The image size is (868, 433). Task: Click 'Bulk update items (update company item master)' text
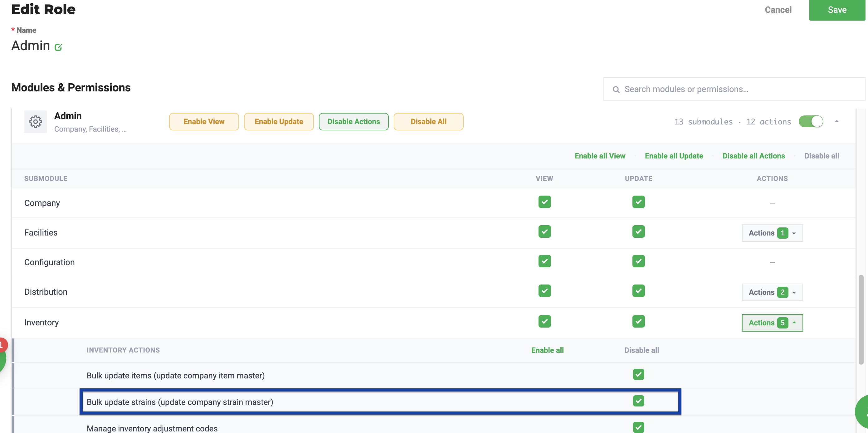pyautogui.click(x=176, y=376)
